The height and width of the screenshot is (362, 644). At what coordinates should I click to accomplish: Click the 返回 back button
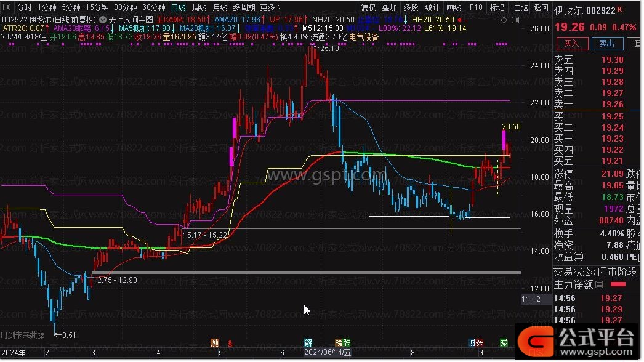[x=541, y=7]
